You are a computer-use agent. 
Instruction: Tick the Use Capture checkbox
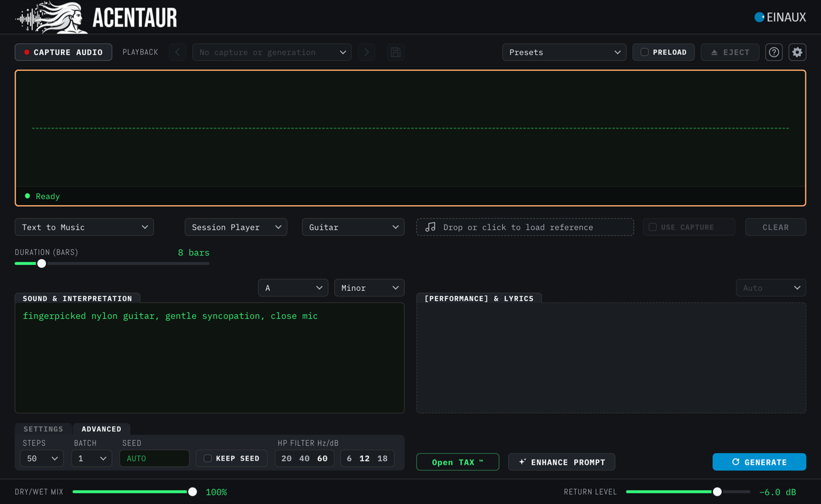point(653,227)
